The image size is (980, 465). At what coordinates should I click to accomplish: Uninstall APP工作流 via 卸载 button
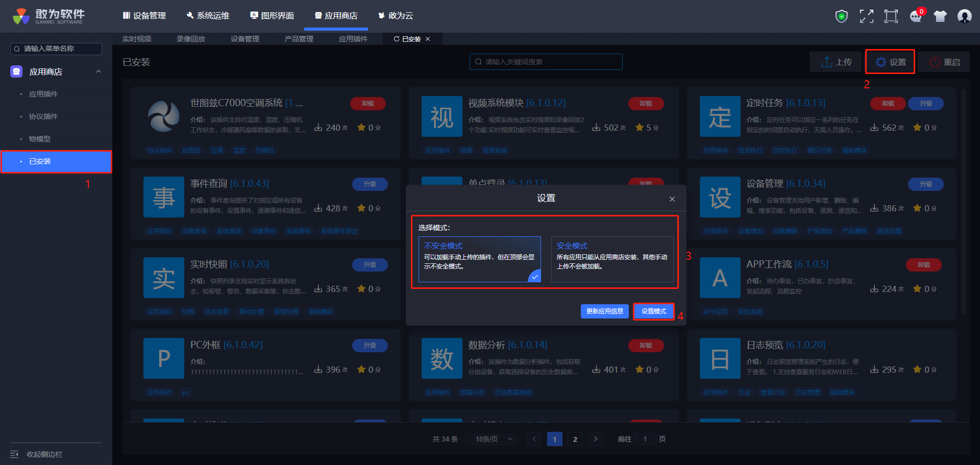tap(924, 264)
